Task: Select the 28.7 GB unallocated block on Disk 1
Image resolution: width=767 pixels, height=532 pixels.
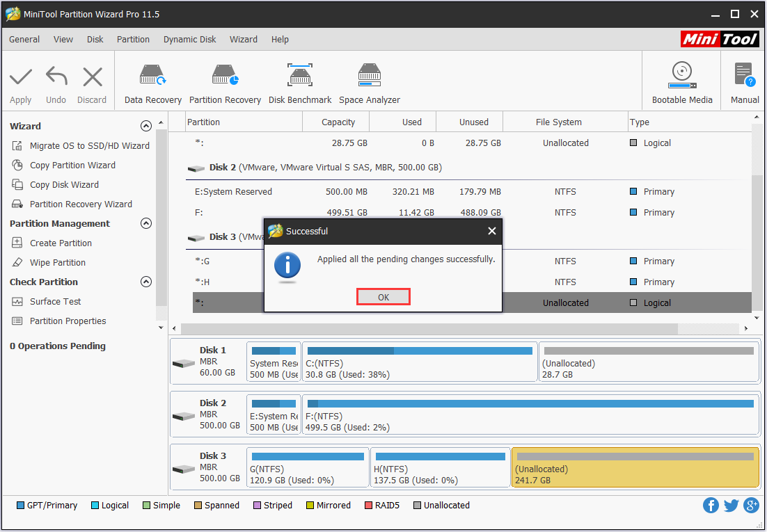Action: 649,362
